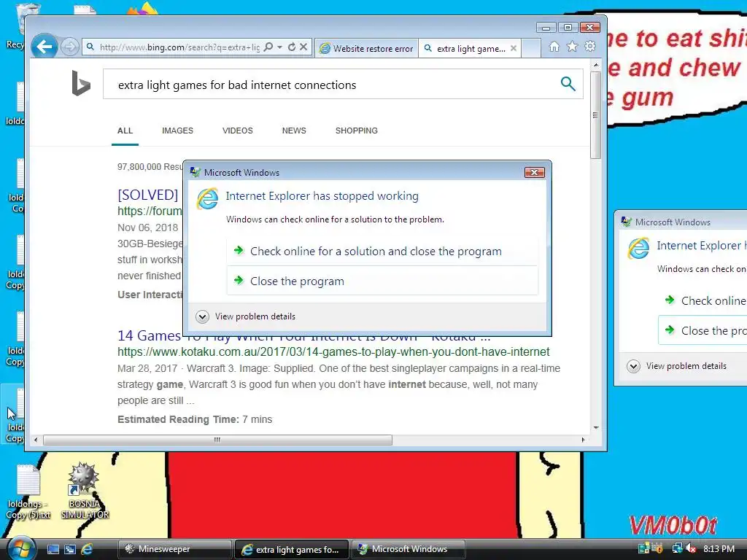Screen dimensions: 747x560
Task: Click the vertical scrollbar thumb
Action: (x=595, y=114)
